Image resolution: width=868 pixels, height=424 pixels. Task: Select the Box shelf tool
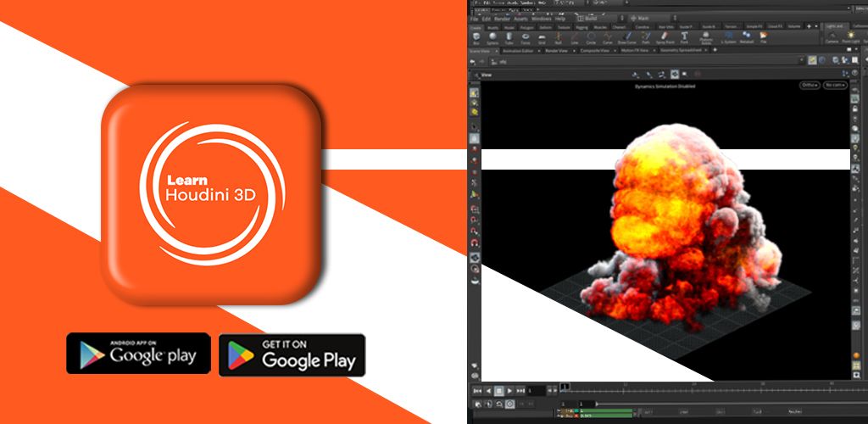pyautogui.click(x=476, y=38)
